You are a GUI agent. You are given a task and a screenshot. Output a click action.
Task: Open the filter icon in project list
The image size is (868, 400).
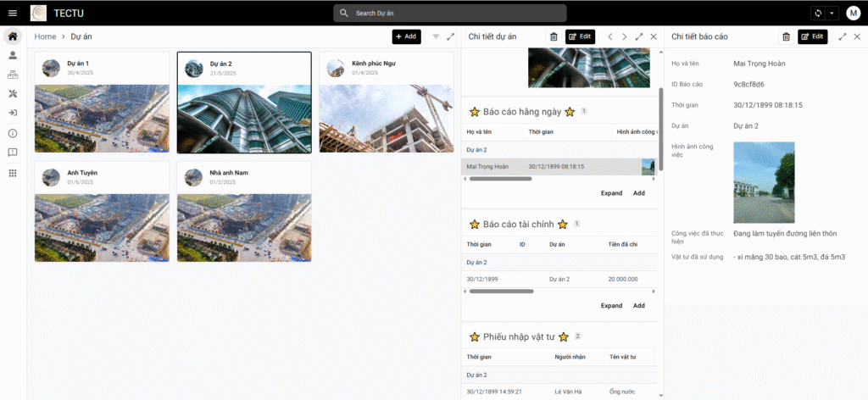coord(437,36)
